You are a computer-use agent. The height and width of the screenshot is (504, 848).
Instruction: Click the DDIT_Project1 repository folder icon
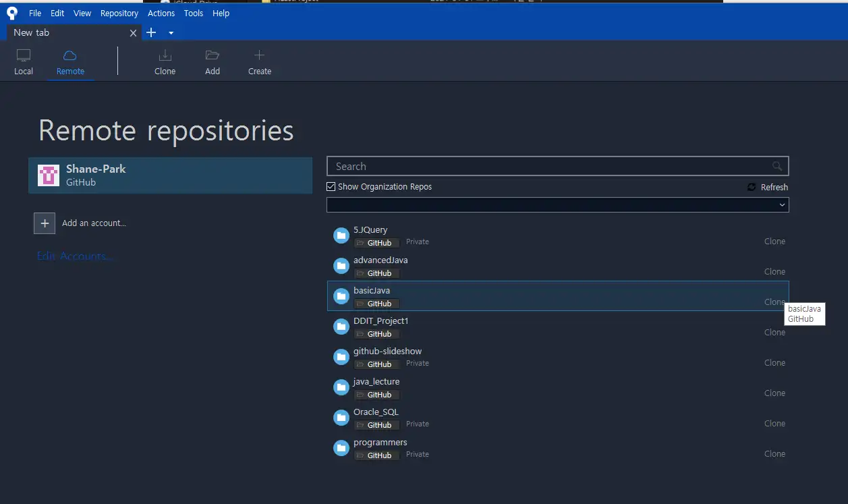(341, 327)
